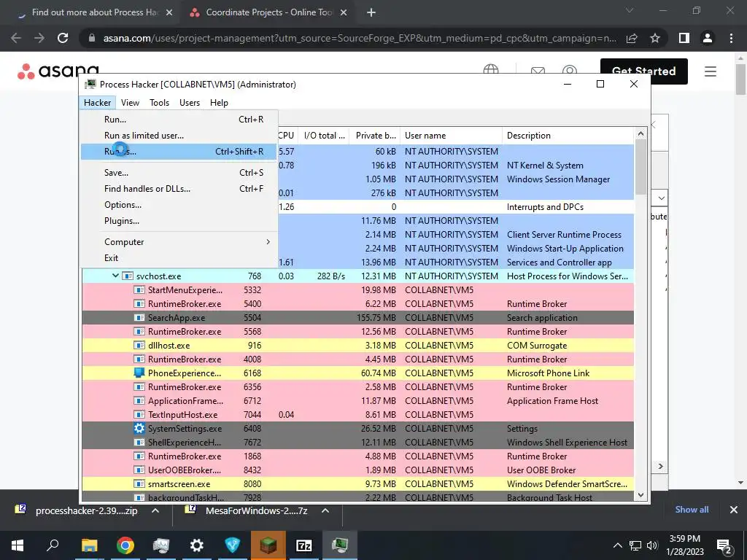Screen dimensions: 747x560
Task: Click the Asana globe language icon
Action: coord(491,69)
